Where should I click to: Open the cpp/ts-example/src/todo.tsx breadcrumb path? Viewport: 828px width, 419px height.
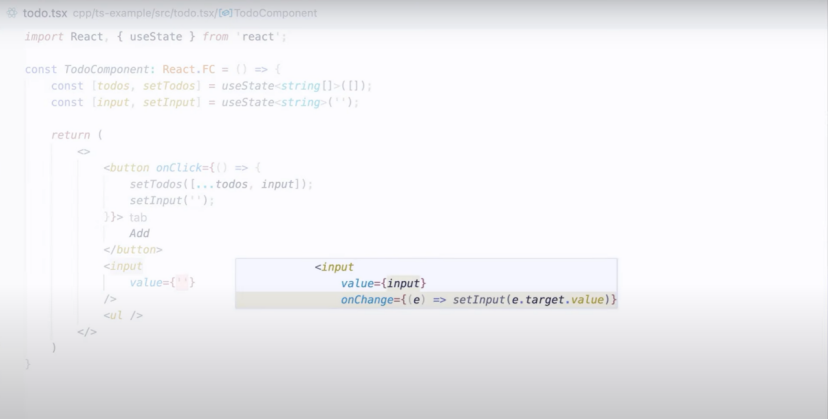point(144,13)
